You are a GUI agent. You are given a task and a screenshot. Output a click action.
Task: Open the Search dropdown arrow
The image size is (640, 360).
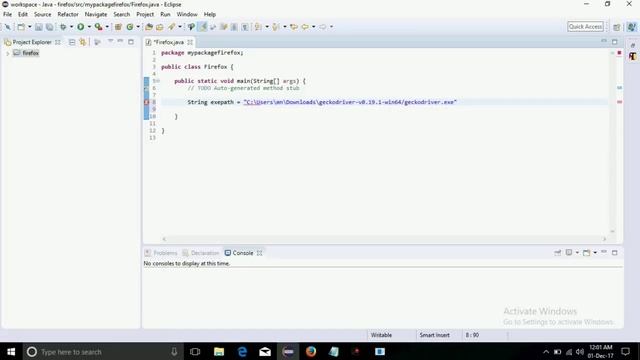tap(180, 27)
